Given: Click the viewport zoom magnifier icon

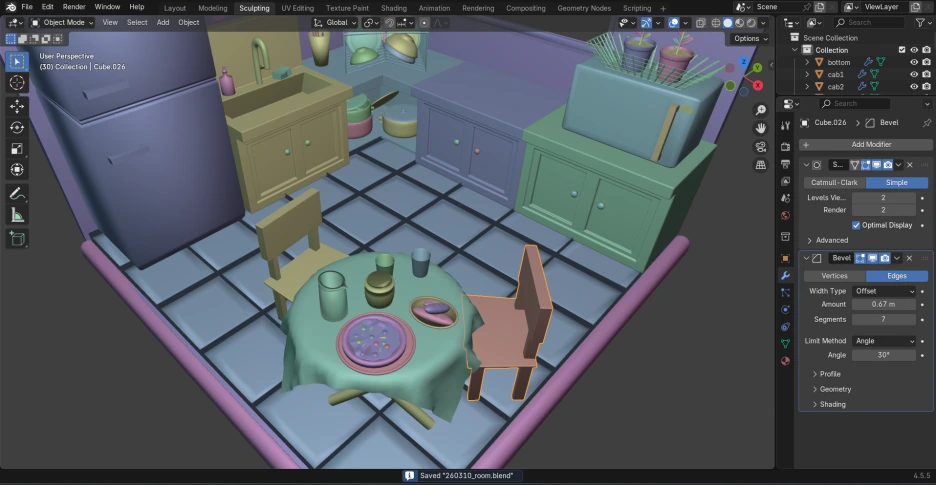Looking at the screenshot, I should (760, 110).
